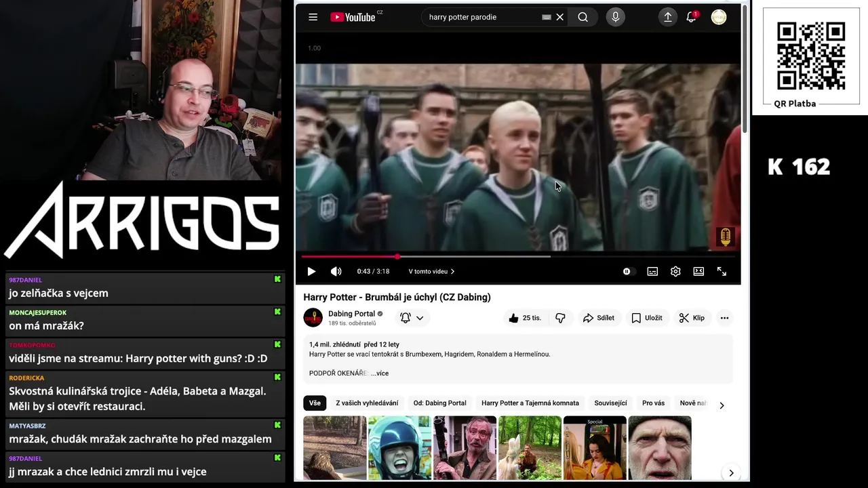Like the video with 25 tis.

point(525,318)
